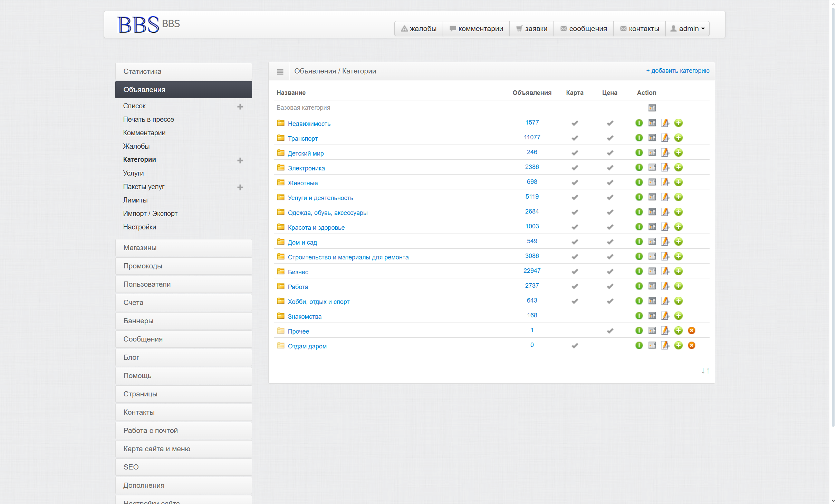Toggle the Карта checkmark for Животные

pyautogui.click(x=575, y=182)
